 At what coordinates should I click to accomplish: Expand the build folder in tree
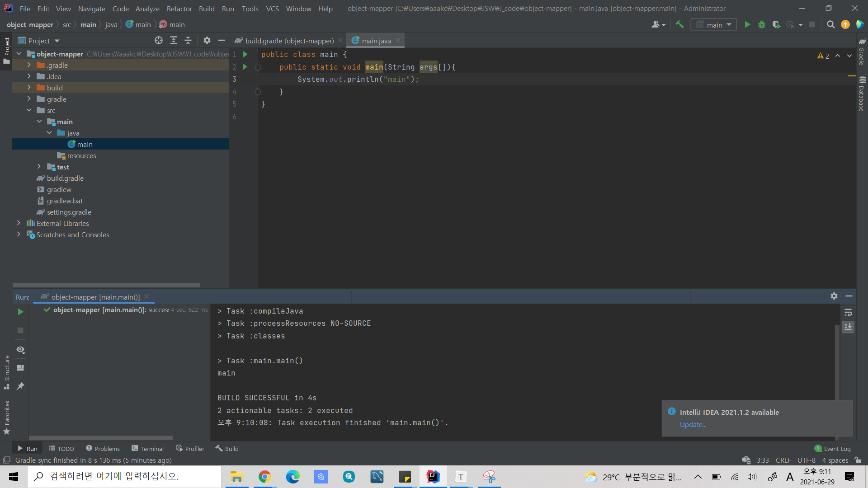29,88
